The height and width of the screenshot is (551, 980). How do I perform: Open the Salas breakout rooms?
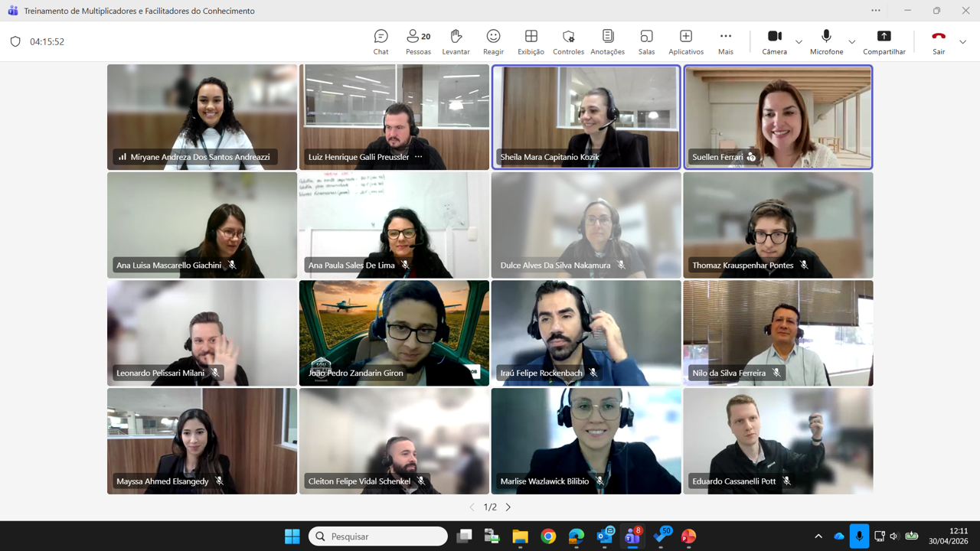(646, 41)
